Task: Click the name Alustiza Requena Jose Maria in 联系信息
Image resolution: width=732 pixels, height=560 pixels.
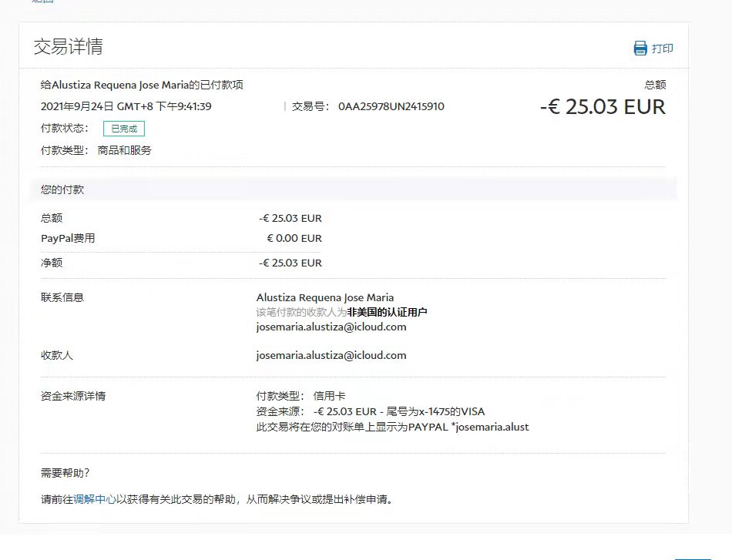Action: (324, 297)
